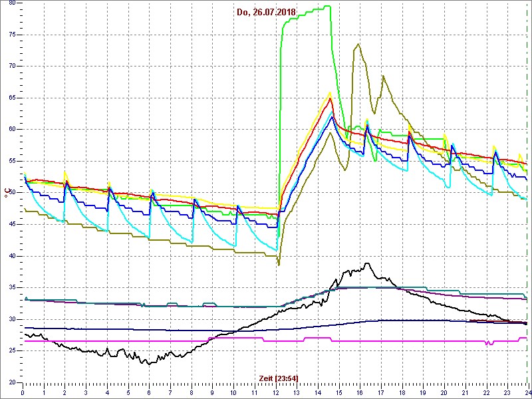Click the 80 value on temperature axis
Viewport: 532px width, 399px height.
coord(13,3)
